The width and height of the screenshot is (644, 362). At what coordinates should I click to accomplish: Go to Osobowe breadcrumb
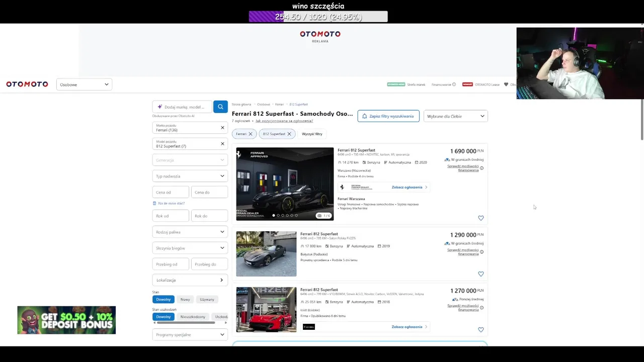[x=264, y=105]
